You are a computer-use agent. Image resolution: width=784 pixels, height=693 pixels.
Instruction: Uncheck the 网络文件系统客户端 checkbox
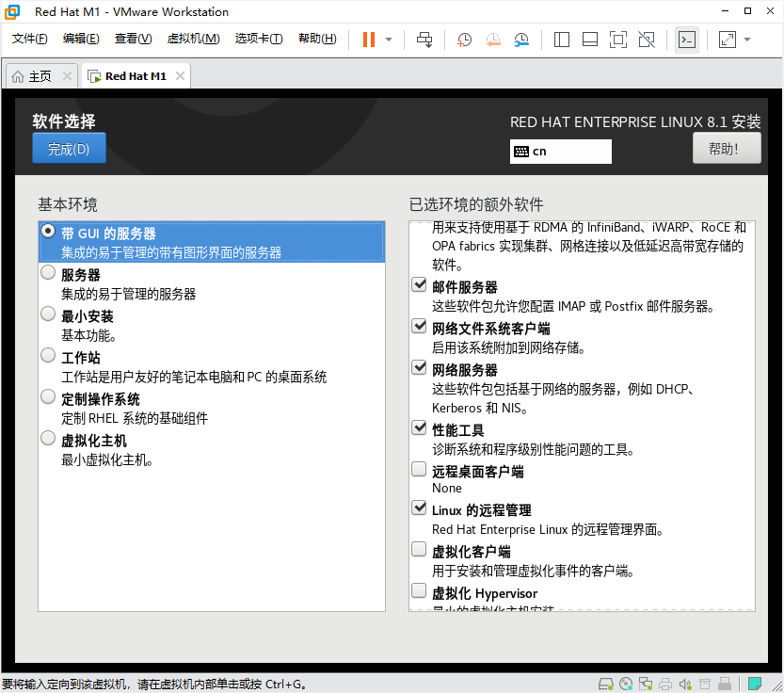coord(419,326)
